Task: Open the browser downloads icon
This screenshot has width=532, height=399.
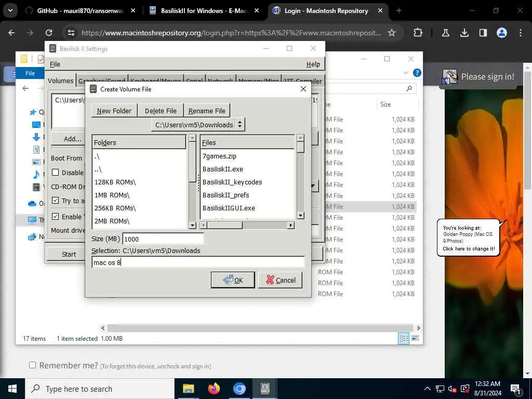Action: coord(464,33)
